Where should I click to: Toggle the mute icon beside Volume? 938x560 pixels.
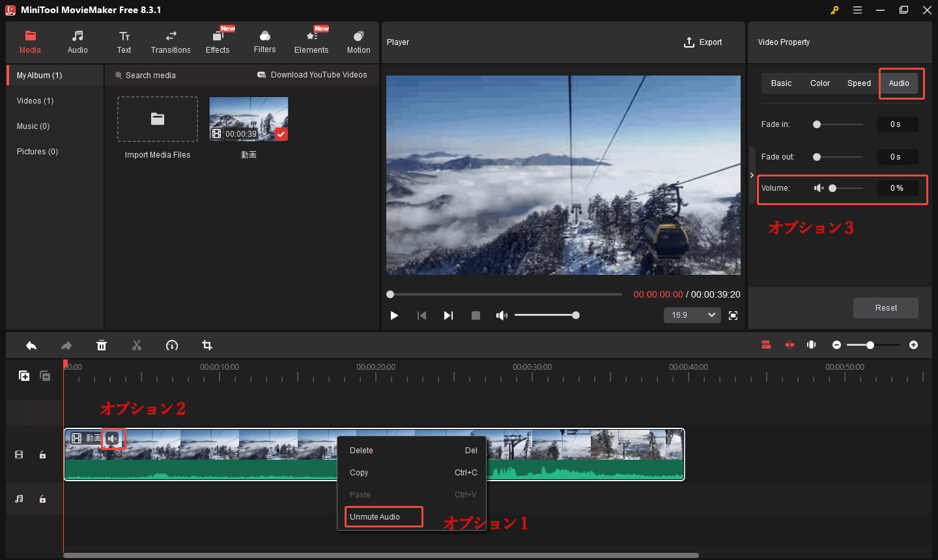tap(819, 188)
